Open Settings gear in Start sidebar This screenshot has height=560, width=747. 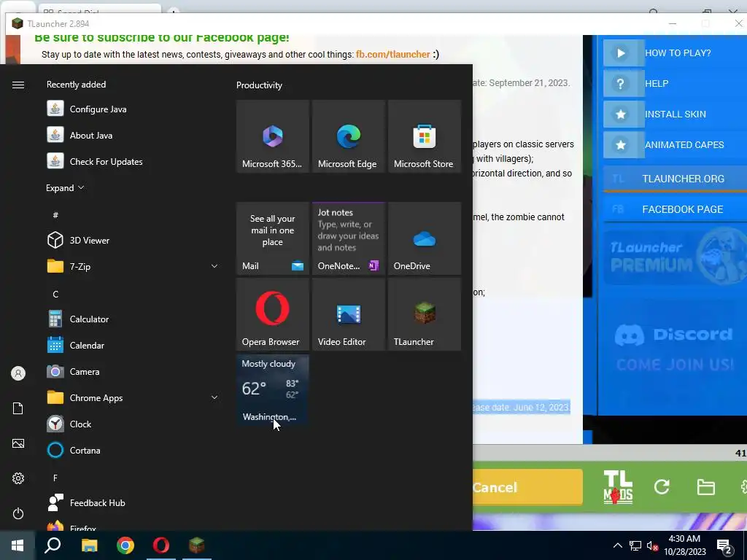18,478
